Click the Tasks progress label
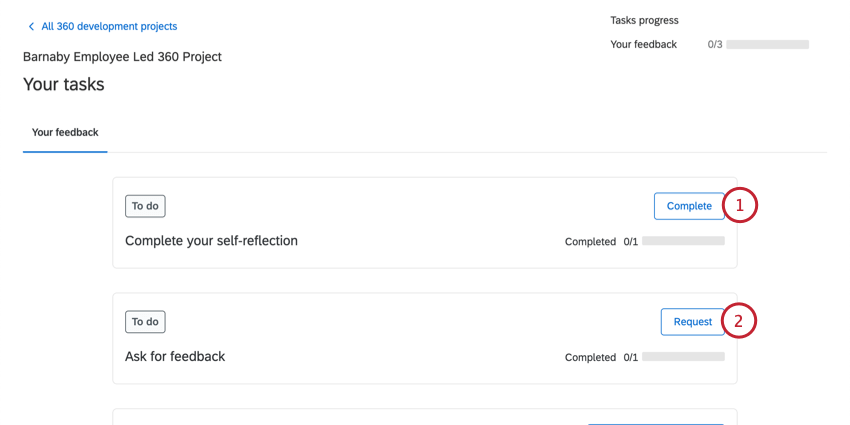This screenshot has height=425, width=850. click(x=644, y=20)
